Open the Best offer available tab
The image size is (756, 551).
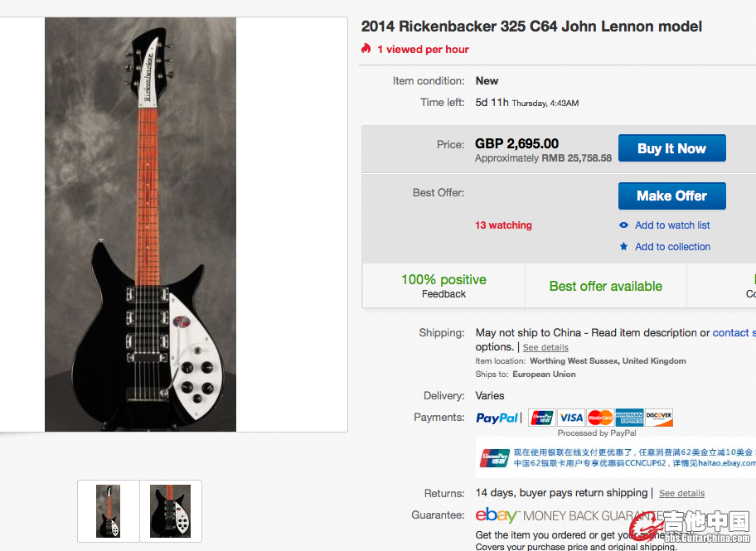point(606,286)
